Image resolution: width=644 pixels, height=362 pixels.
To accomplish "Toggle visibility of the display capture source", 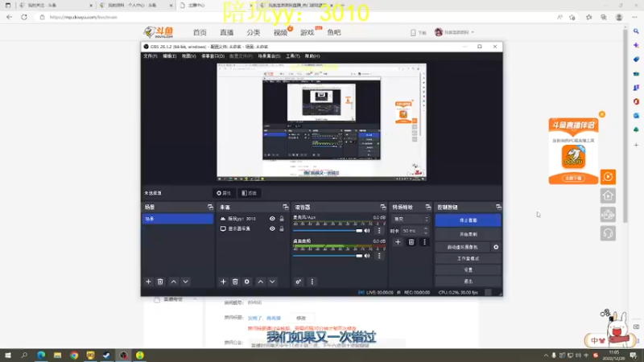I will tap(272, 228).
